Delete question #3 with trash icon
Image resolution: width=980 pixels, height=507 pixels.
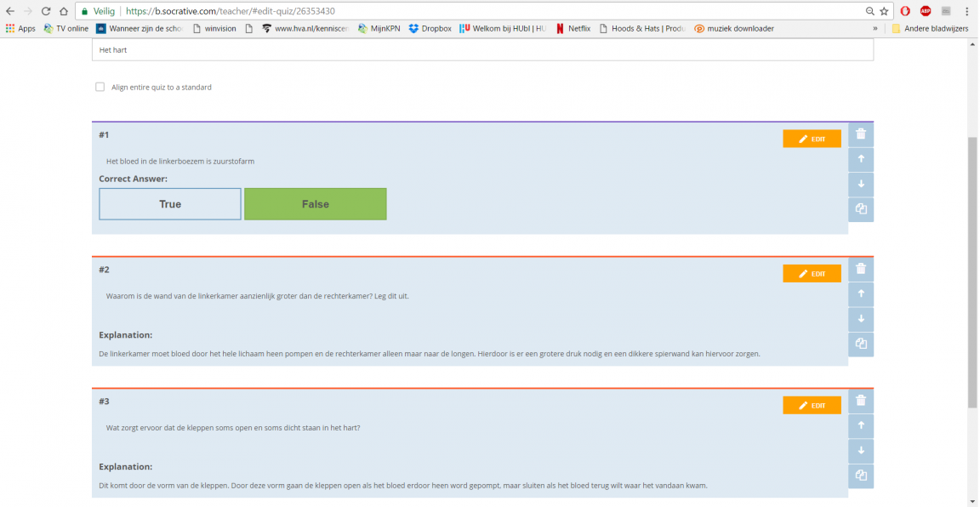pos(861,401)
